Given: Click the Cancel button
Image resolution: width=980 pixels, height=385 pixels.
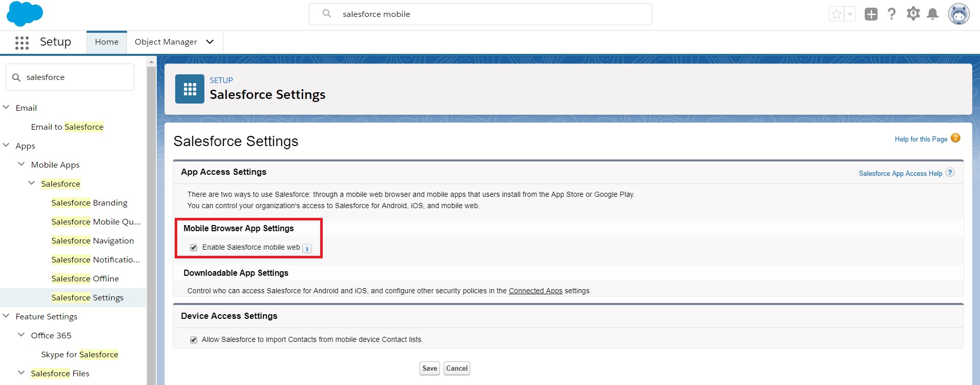Looking at the screenshot, I should point(457,369).
